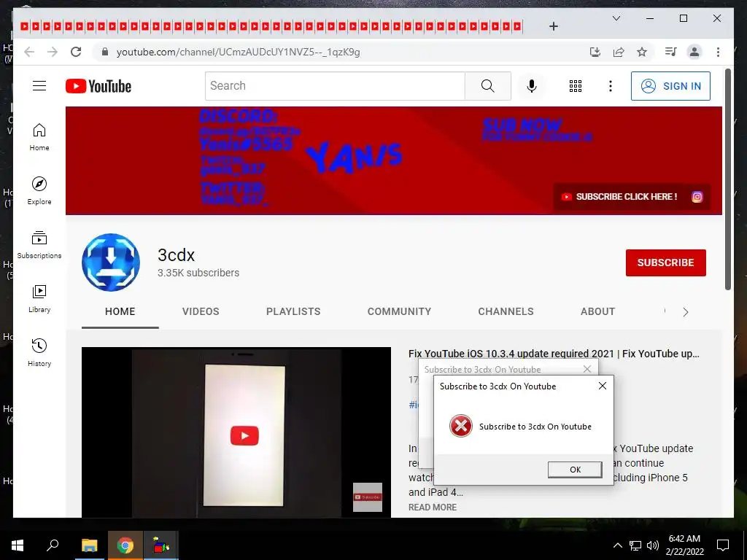Open File Explorer from taskbar
Screen dimensions: 747x560
(x=89, y=545)
